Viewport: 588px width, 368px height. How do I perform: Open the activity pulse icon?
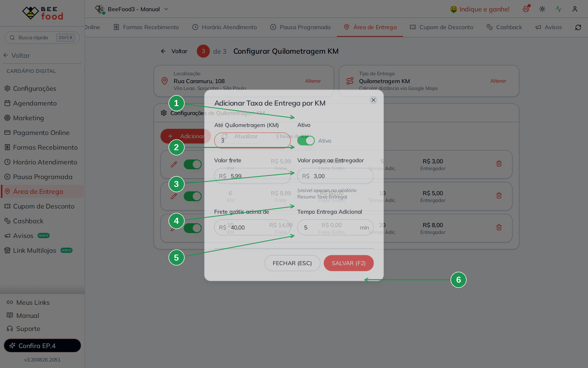click(x=559, y=9)
